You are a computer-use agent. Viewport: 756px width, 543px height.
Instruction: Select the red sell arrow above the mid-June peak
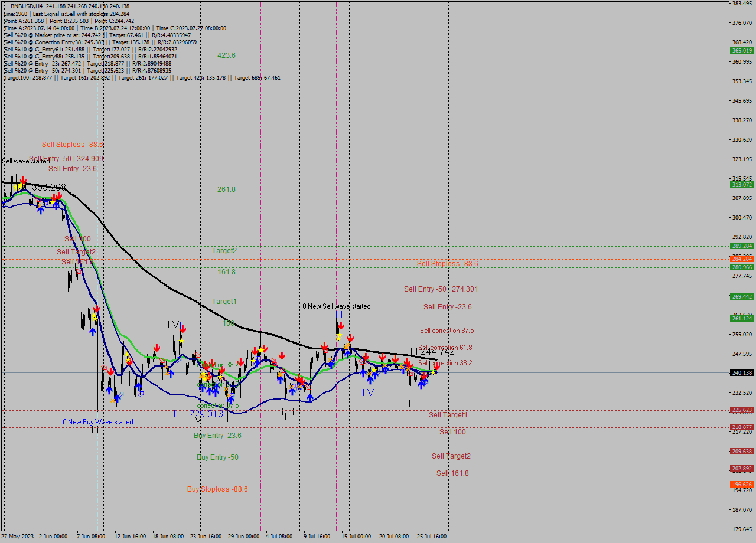tap(183, 329)
